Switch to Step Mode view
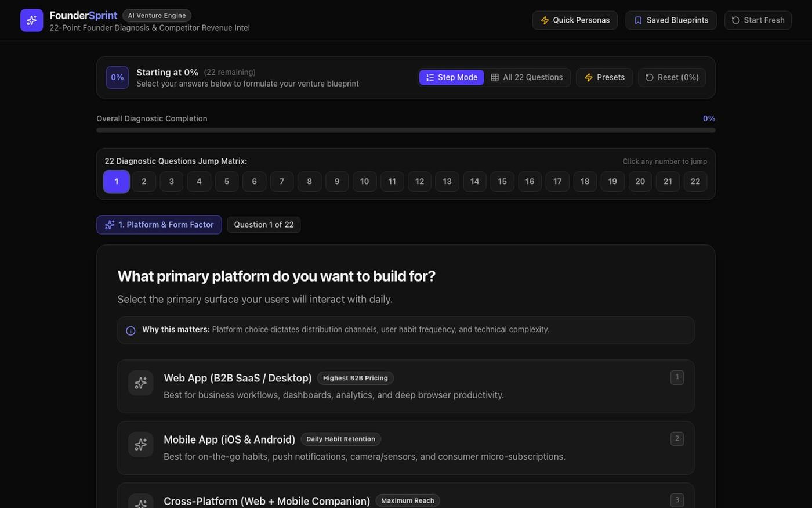 pos(452,77)
